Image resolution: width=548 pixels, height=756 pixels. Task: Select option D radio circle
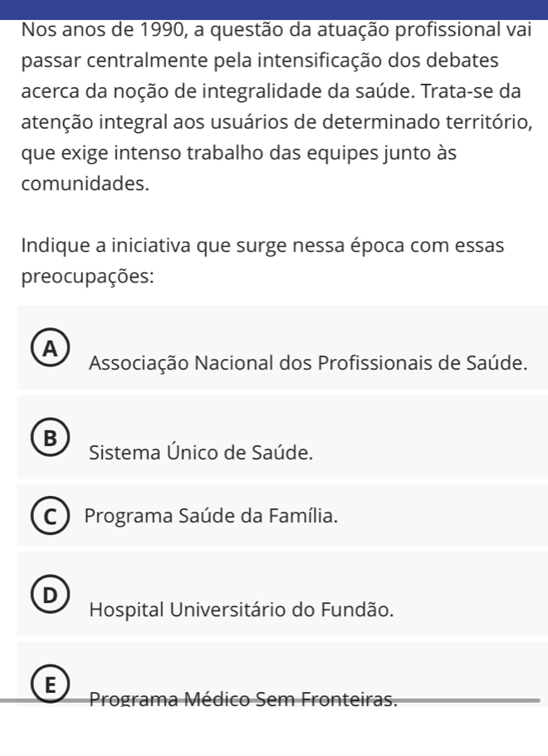click(51, 596)
